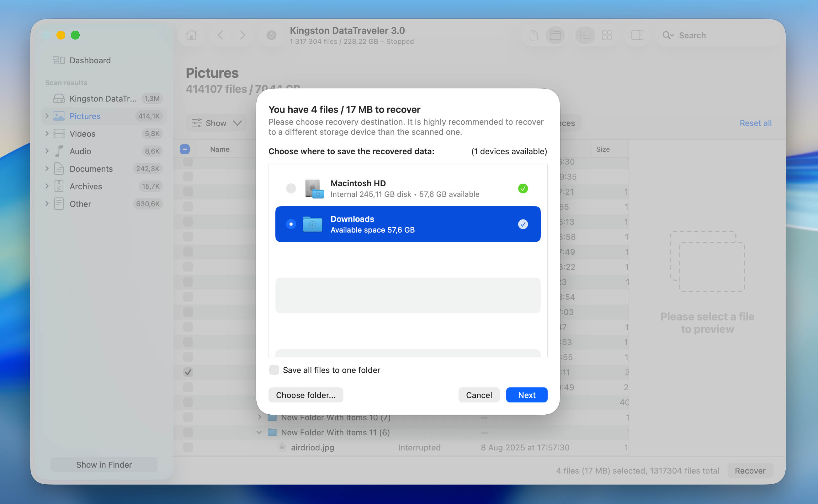Collapse New Folder With Items 11
This screenshot has height=504, width=818.
(x=259, y=432)
